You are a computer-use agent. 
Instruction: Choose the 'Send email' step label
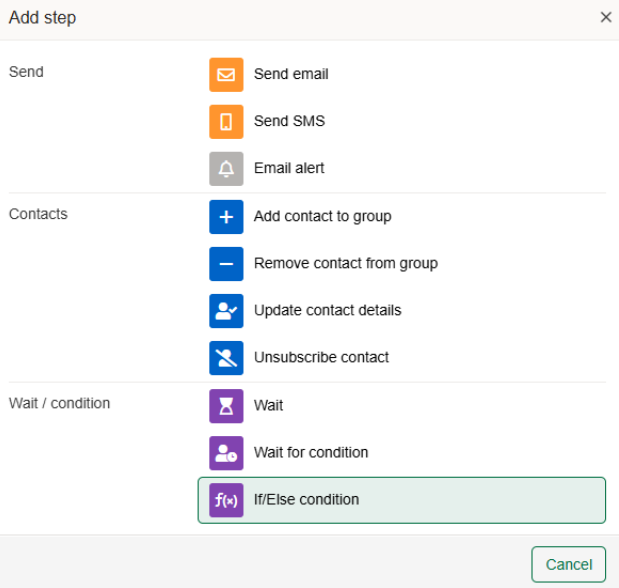[x=291, y=75]
